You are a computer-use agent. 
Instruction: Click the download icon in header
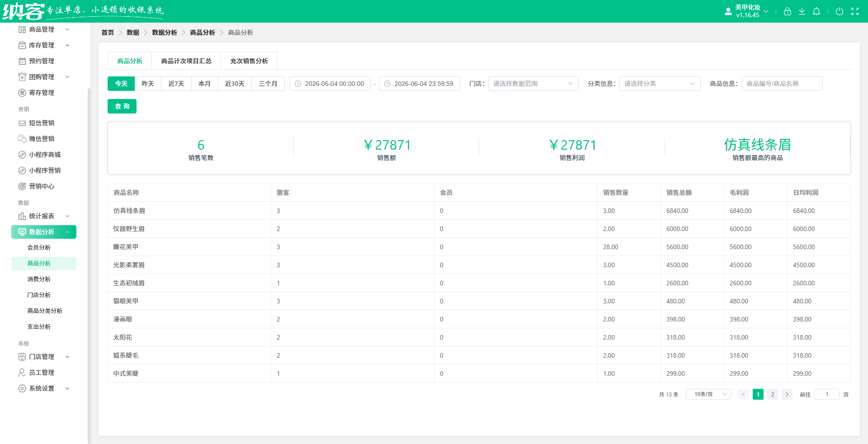point(802,11)
